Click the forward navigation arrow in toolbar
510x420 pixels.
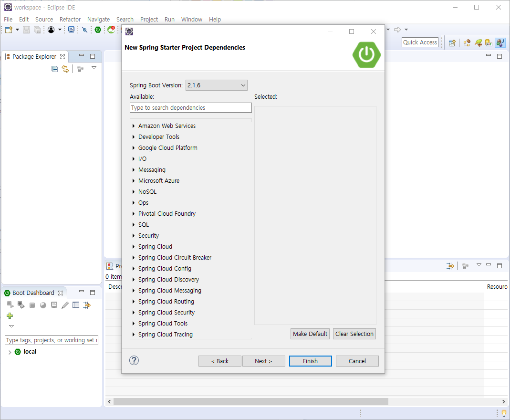tap(397, 30)
